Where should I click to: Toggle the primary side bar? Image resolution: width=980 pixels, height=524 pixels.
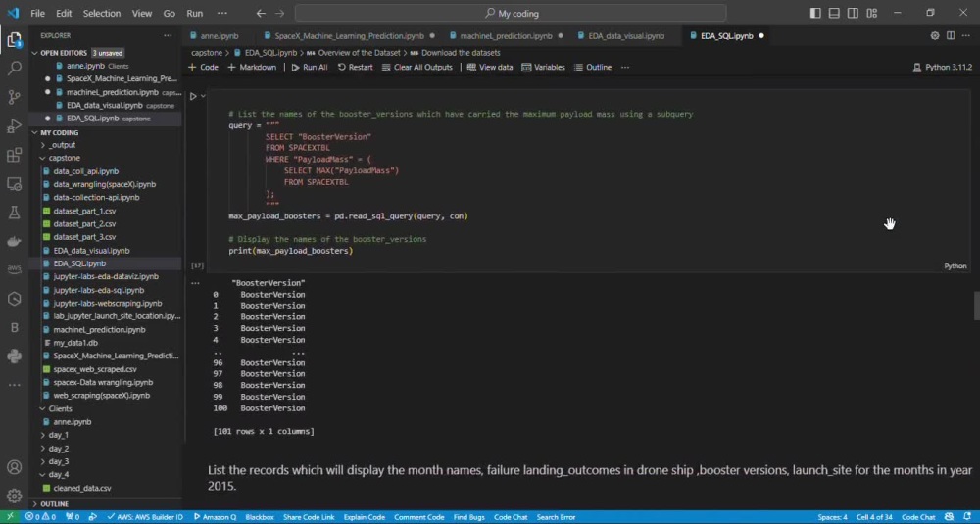coord(815,13)
